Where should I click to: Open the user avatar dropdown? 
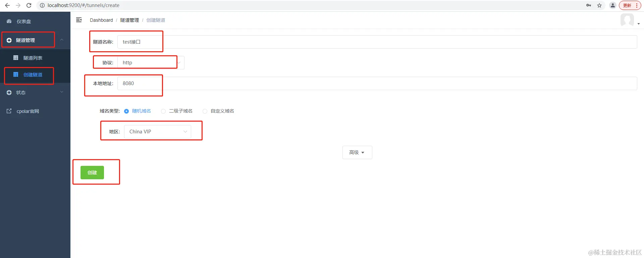tap(630, 20)
